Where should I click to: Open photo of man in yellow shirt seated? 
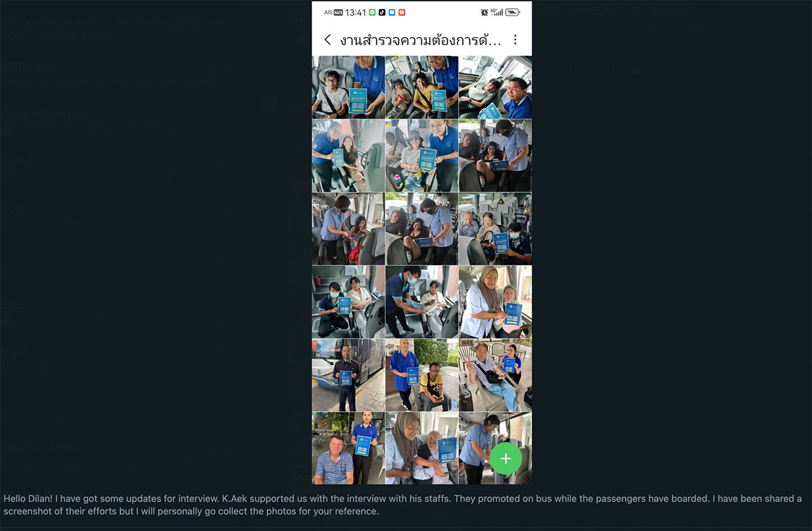(422, 374)
